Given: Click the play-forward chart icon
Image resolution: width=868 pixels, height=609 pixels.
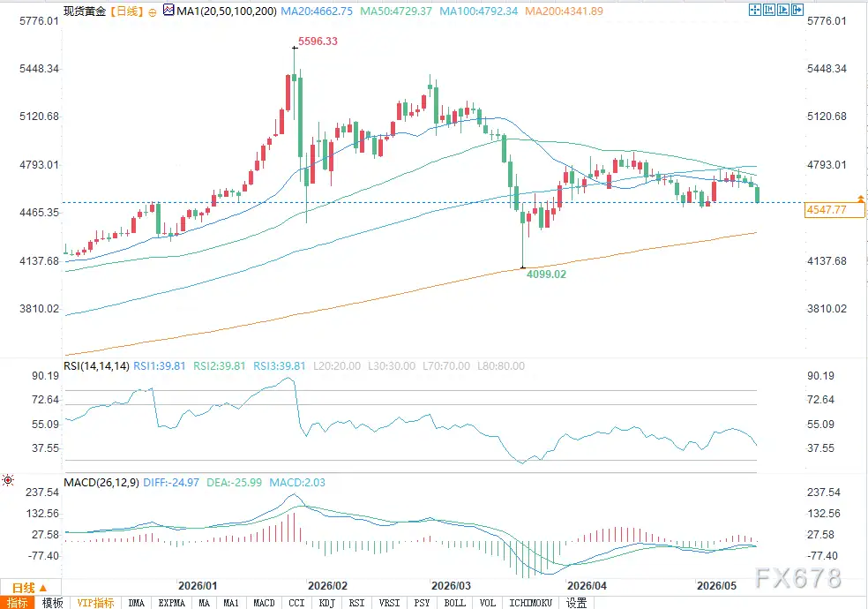Looking at the screenshot, I should pos(783,10).
